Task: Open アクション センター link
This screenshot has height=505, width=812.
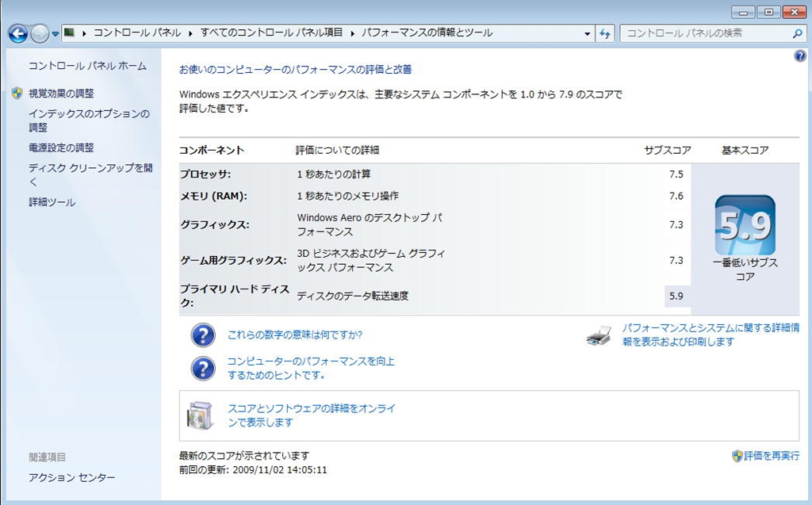Action: (72, 477)
